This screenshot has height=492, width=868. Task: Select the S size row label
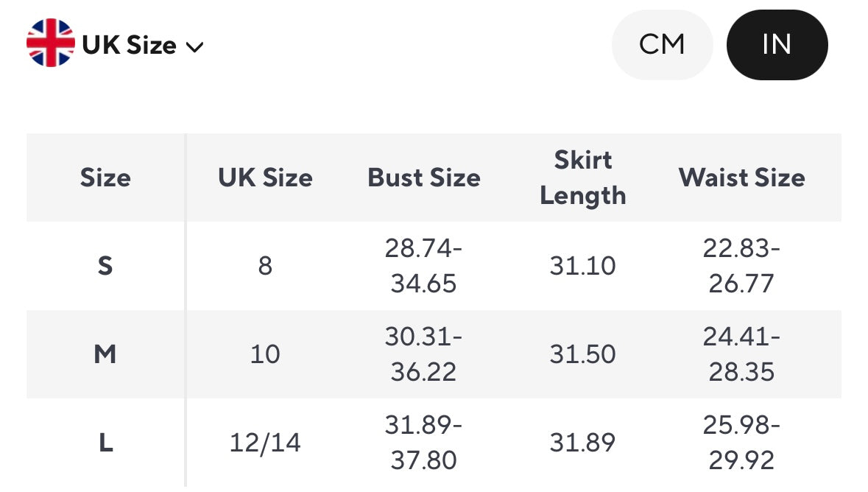[x=105, y=266]
